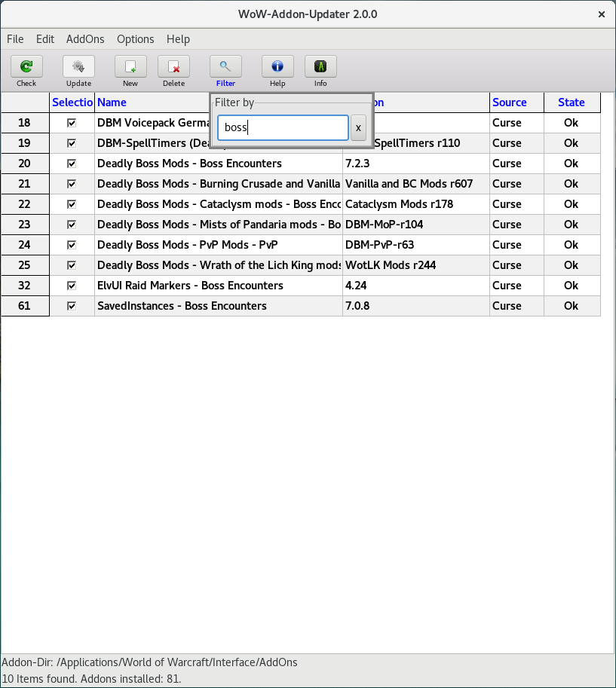Select row header 61
Image resolution: width=616 pixels, height=688 pixels.
click(x=25, y=306)
